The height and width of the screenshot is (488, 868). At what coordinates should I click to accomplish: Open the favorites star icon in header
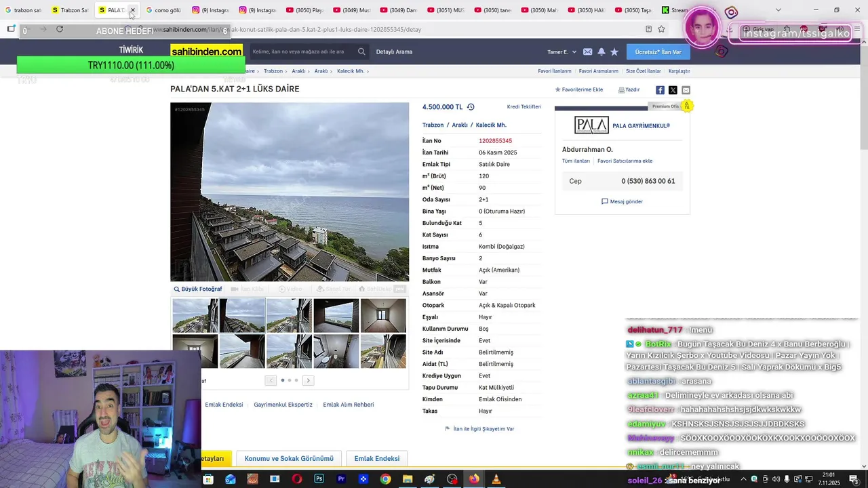pyautogui.click(x=614, y=52)
